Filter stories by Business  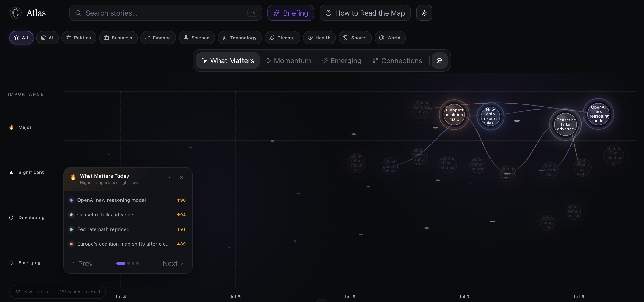[x=118, y=38]
